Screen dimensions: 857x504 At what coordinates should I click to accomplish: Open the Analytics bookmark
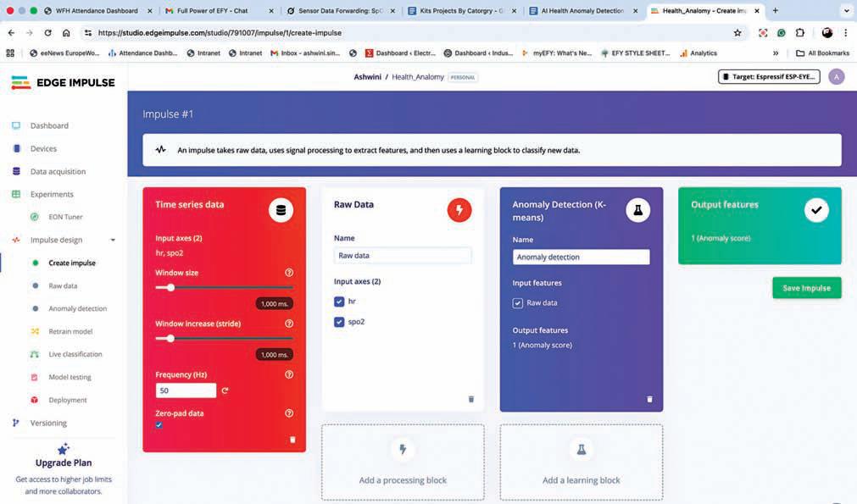tap(698, 53)
